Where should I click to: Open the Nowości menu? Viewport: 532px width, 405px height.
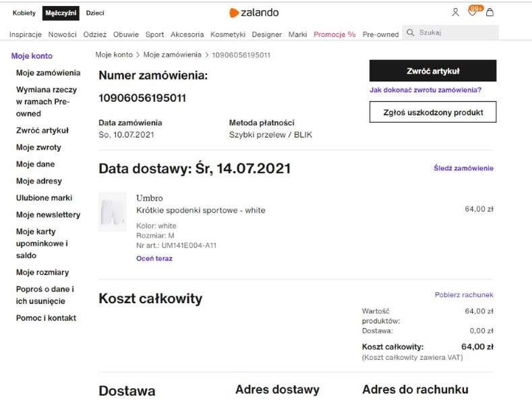[x=63, y=34]
